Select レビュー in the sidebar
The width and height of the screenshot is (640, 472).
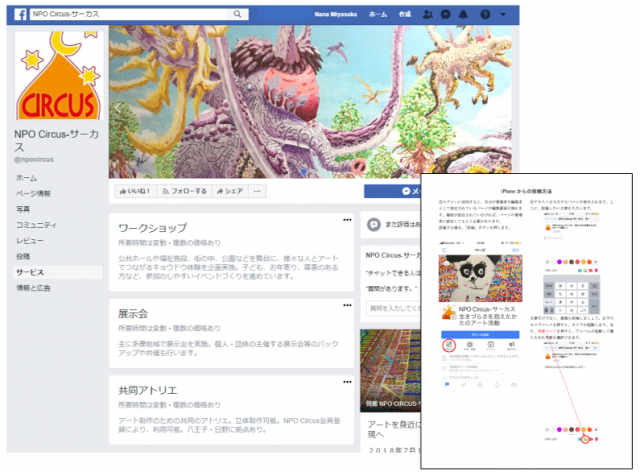coord(29,240)
